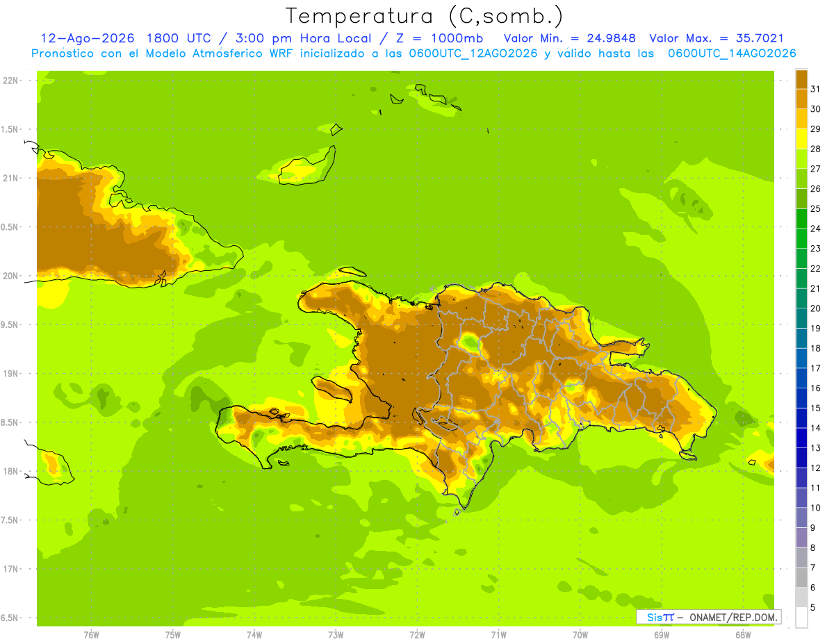Pick the lime swatch between 27 and 28
The width and height of the screenshot is (834, 644).
point(802,158)
